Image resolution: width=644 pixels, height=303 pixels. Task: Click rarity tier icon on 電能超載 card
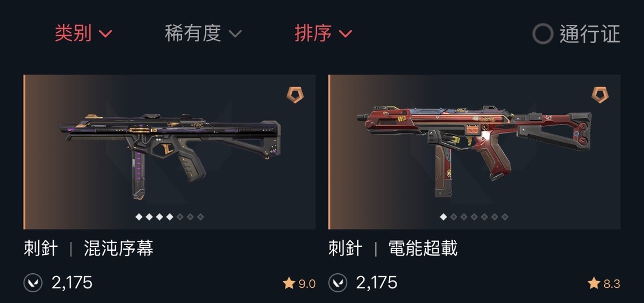[600, 95]
